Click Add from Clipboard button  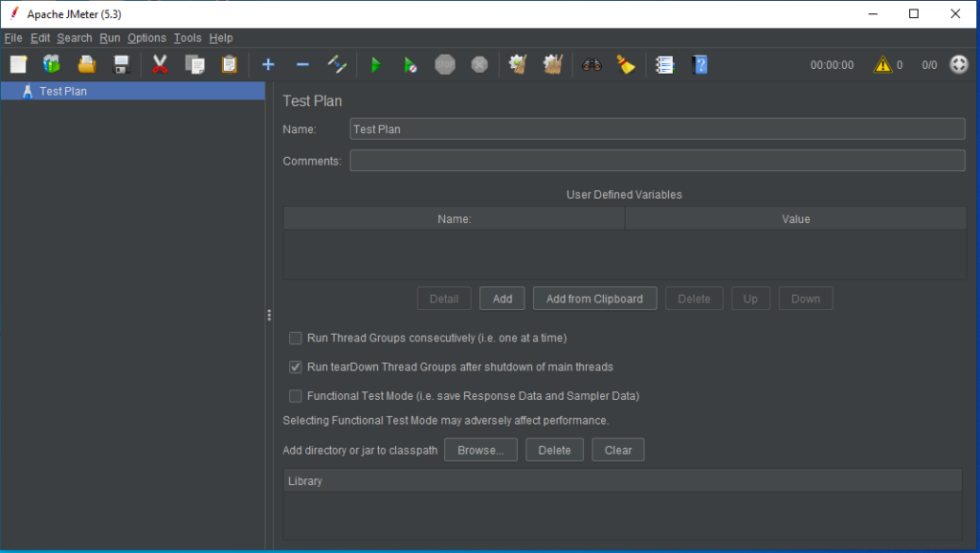[594, 299]
